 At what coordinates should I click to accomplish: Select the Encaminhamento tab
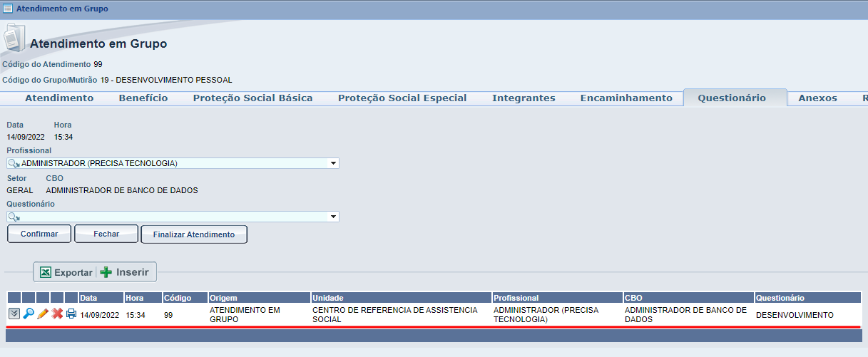(x=626, y=98)
